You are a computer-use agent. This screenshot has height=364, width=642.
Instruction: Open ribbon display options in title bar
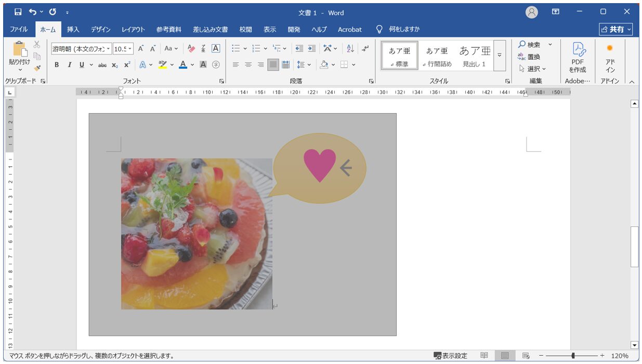(x=556, y=11)
